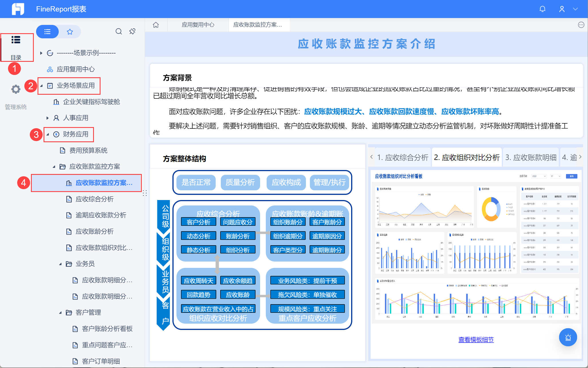Expand the 人事应用 tree node
The height and width of the screenshot is (368, 588).
(48, 118)
